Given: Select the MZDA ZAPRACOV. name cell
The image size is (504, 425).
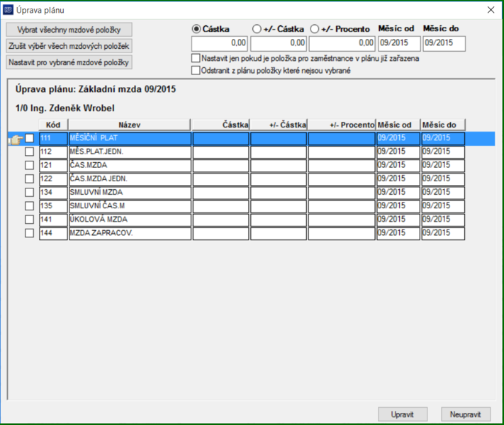Looking at the screenshot, I should click(130, 233).
